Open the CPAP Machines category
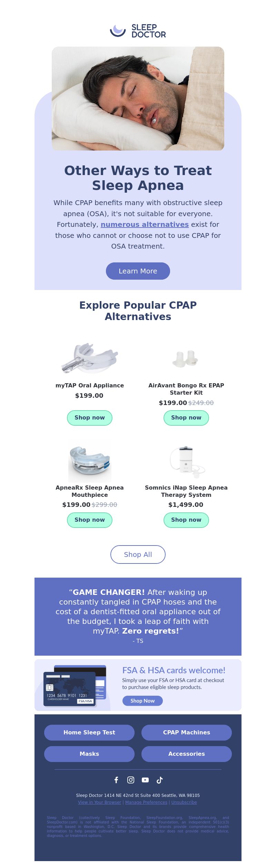Screen dimensions: 276x868 pyautogui.click(x=187, y=732)
